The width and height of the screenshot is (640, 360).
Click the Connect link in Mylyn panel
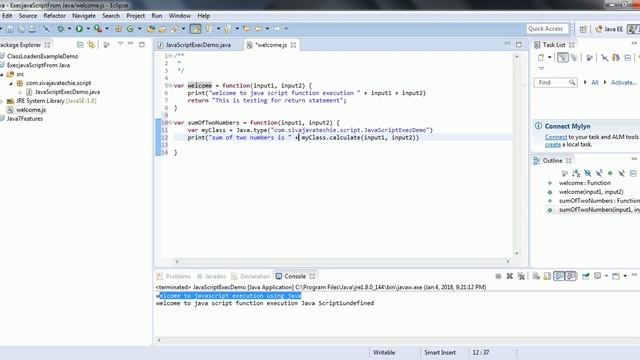coord(556,137)
